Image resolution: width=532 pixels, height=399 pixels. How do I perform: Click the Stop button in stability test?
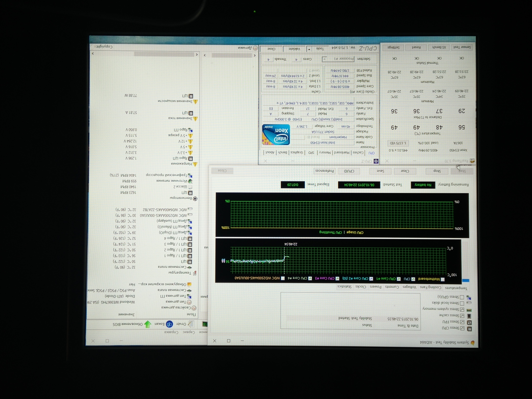pos(437,171)
